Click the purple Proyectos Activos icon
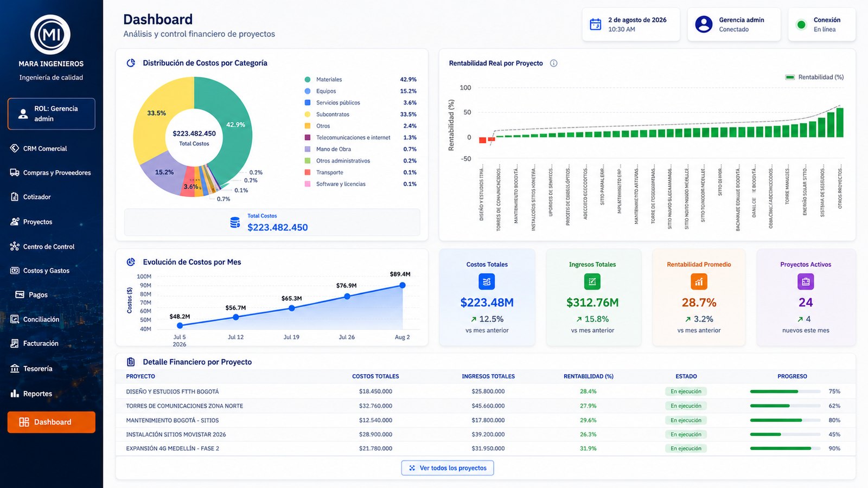 [x=806, y=281]
